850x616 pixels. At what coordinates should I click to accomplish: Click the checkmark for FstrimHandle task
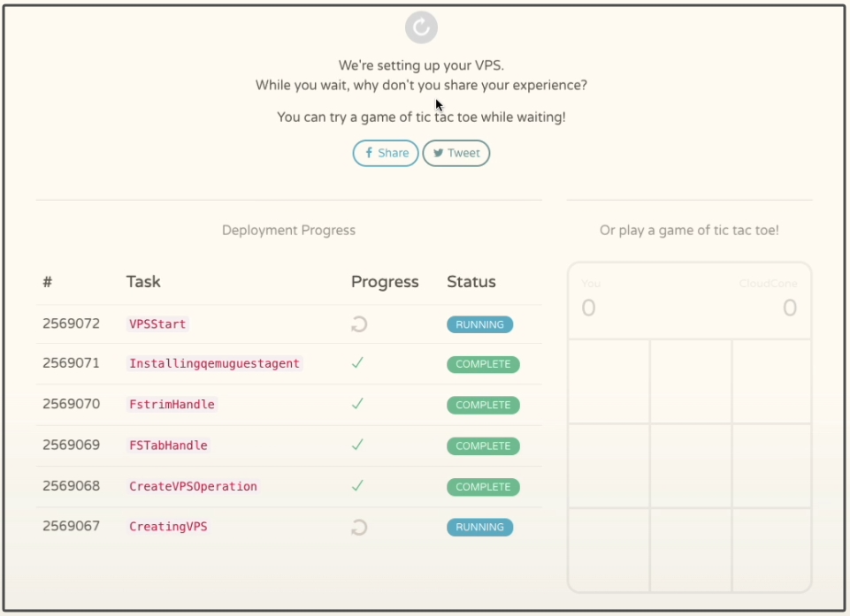click(357, 404)
